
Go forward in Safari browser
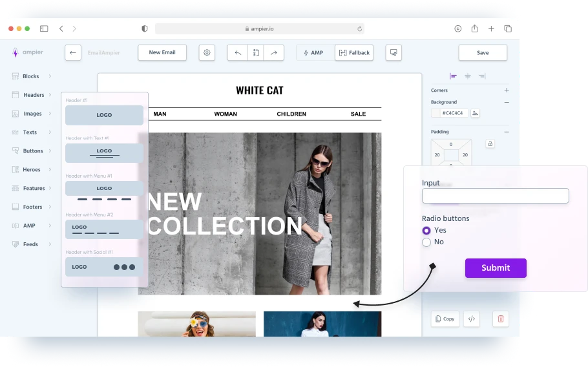(74, 28)
